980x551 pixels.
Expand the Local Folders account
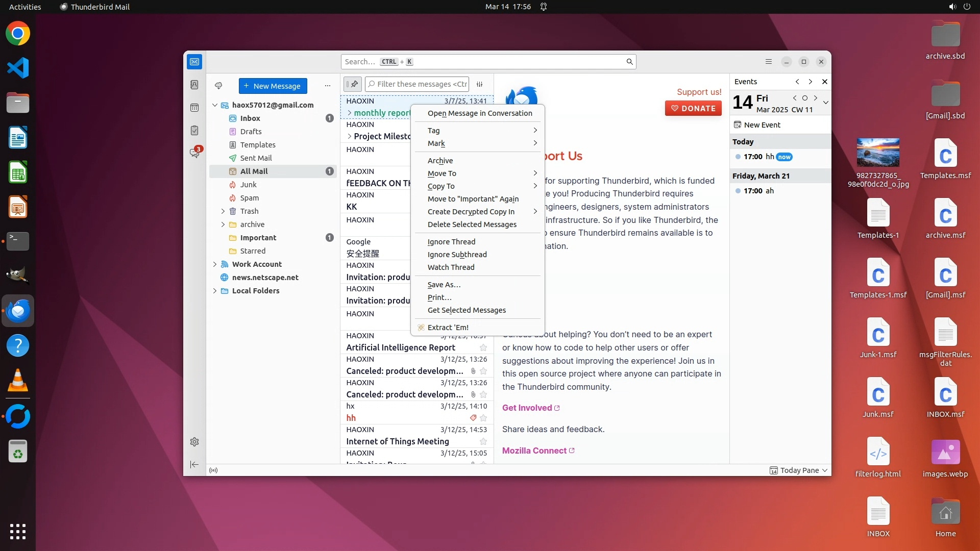tap(215, 291)
